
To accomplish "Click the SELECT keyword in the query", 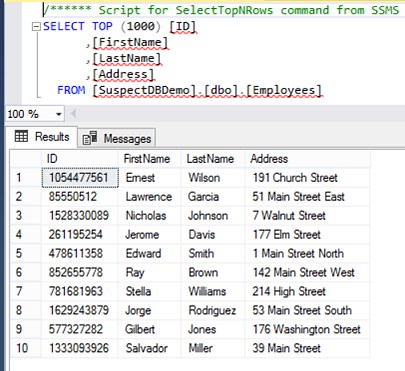I will (64, 26).
